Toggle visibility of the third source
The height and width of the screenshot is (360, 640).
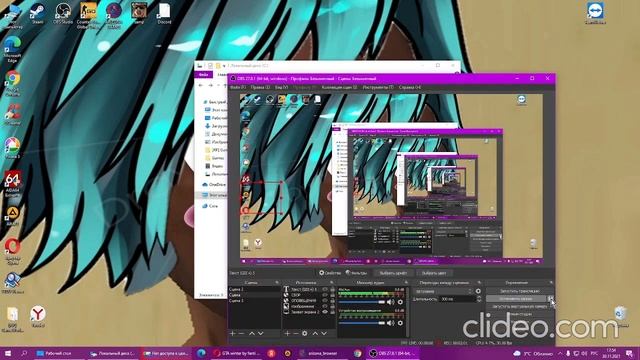tap(325, 300)
